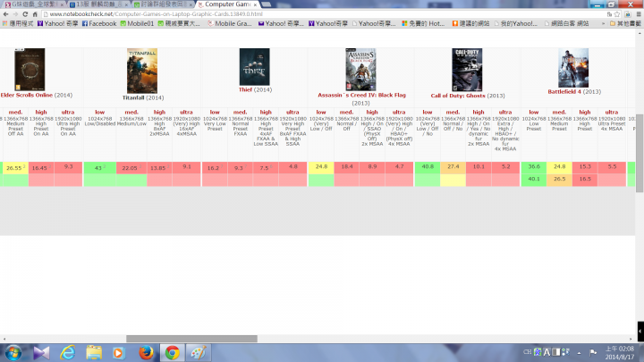This screenshot has width=644, height=362.
Task: Click the 24.8 Assassin's Creed low cell
Action: click(321, 167)
